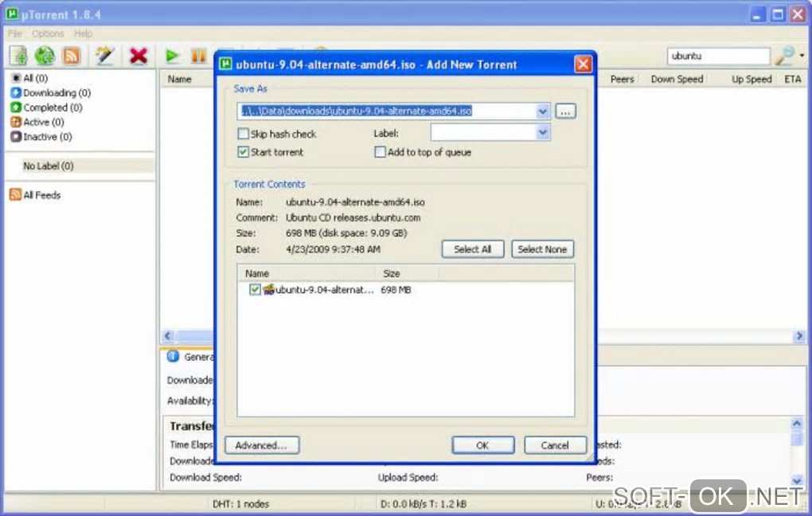Viewport: 812px width, 516px height.
Task: Click the General tab info icon
Action: click(x=173, y=357)
